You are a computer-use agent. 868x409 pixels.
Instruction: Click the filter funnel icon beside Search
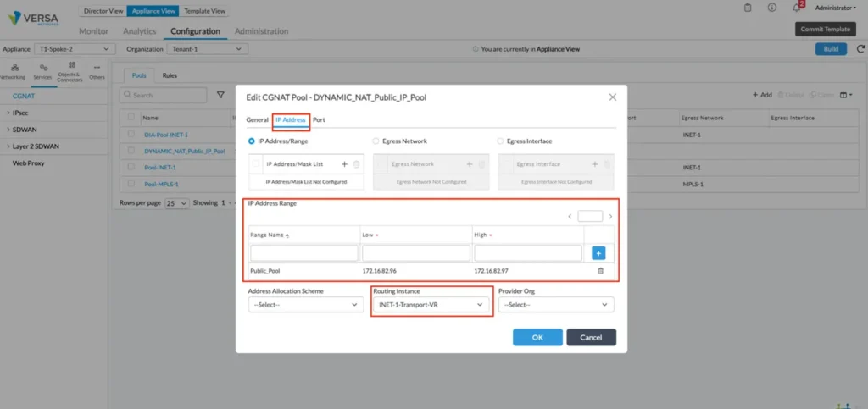(x=221, y=96)
